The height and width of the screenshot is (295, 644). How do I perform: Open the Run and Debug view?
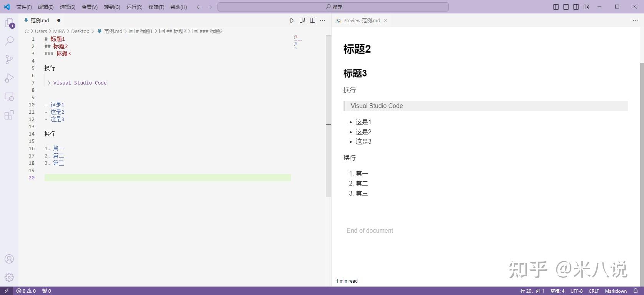9,78
